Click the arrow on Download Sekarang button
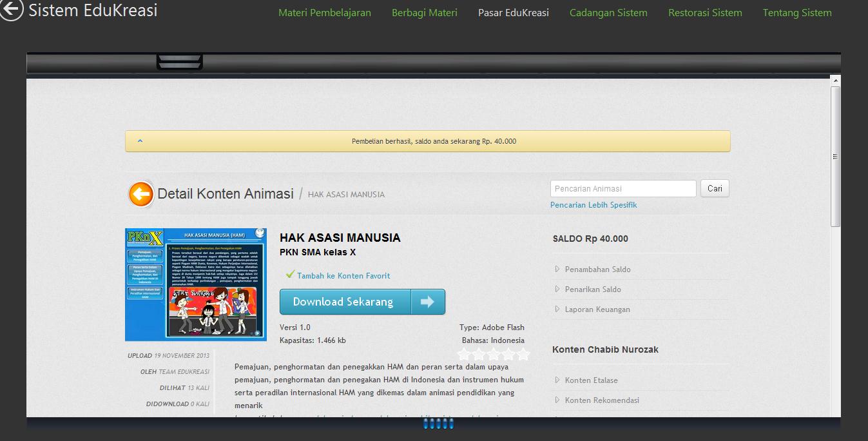Image resolution: width=868 pixels, height=441 pixels. [427, 302]
